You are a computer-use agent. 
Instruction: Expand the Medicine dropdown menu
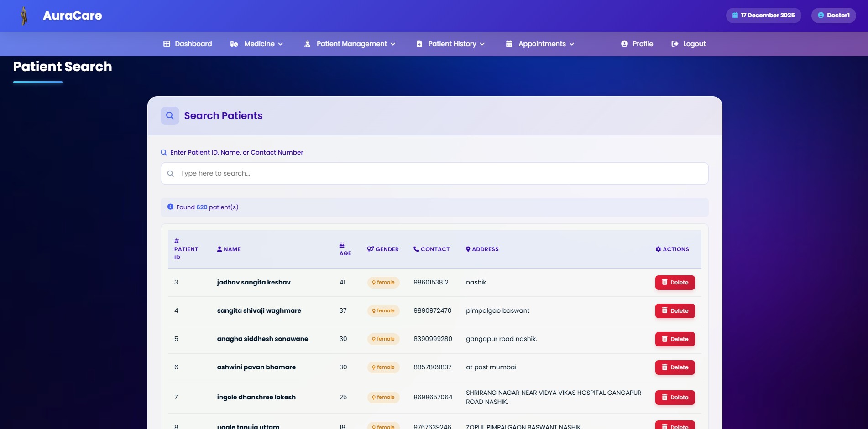[x=280, y=44]
